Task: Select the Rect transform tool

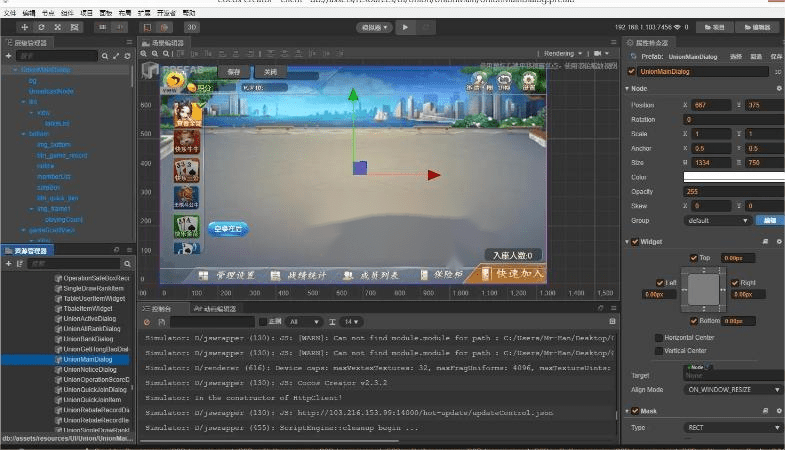Action: (74, 27)
